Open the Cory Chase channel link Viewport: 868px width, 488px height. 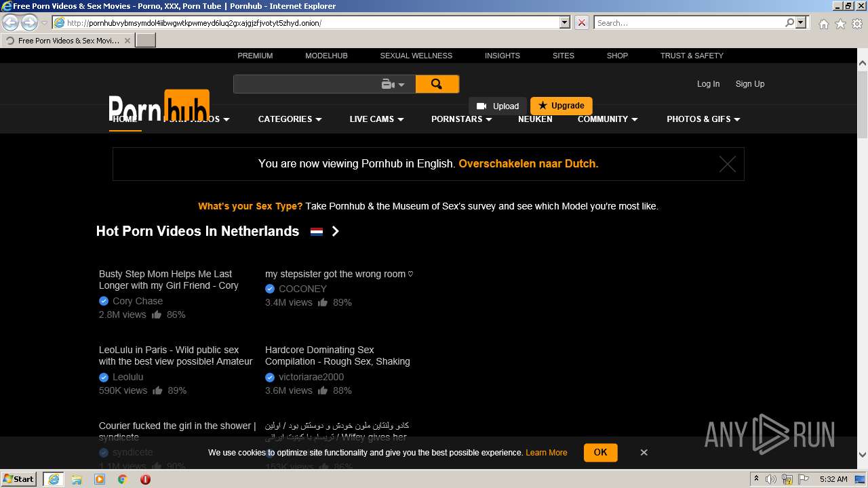[138, 301]
